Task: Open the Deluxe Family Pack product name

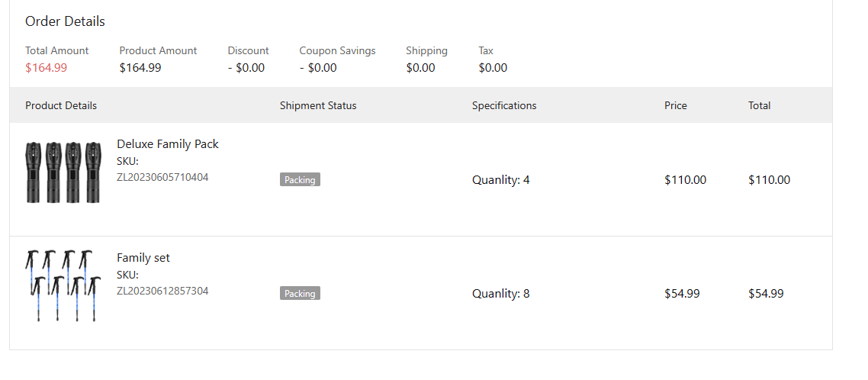Action: click(x=167, y=144)
